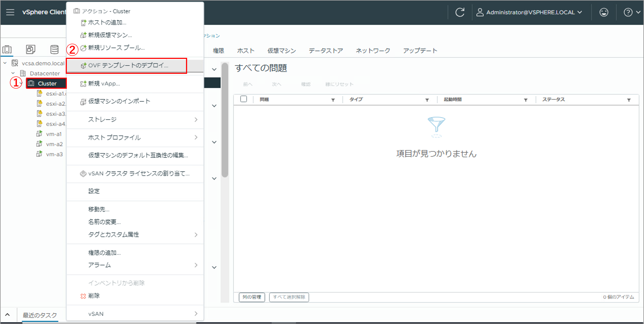644x324 pixels.
Task: Click the 新規 vApp icon
Action: pyautogui.click(x=83, y=84)
